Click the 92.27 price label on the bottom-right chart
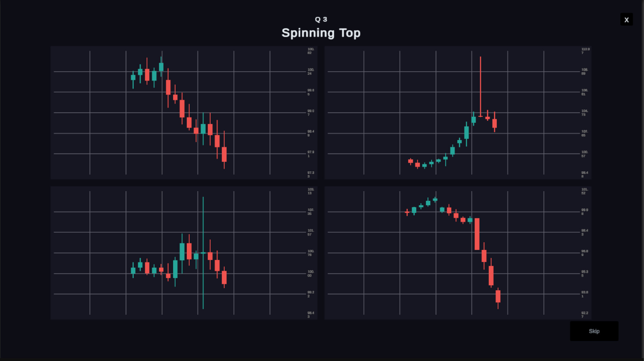 (x=584, y=315)
